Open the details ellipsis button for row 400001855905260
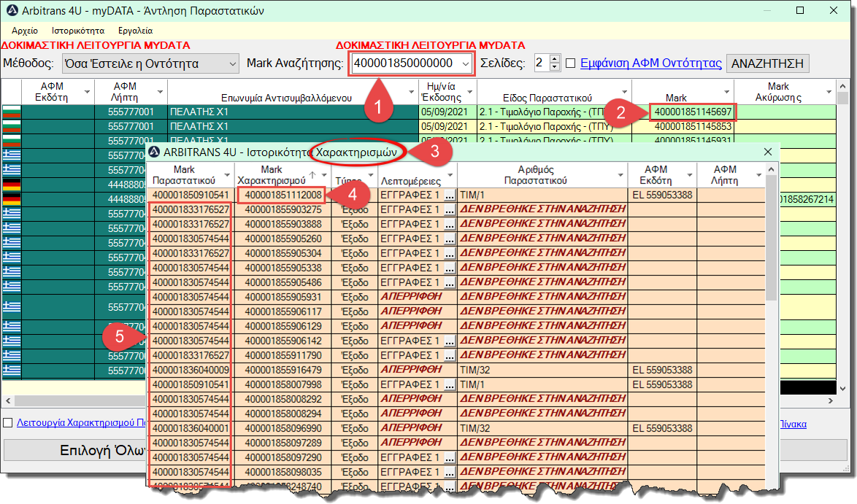Screen dimensions: 857x504 449,239
